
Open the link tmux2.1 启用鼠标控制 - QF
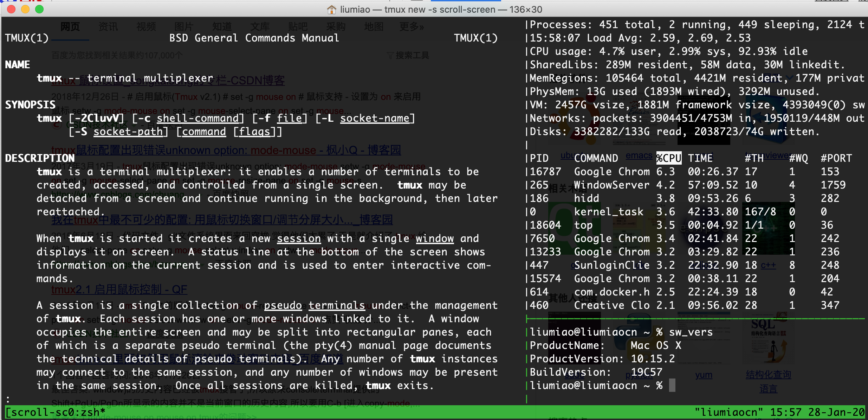(119, 290)
